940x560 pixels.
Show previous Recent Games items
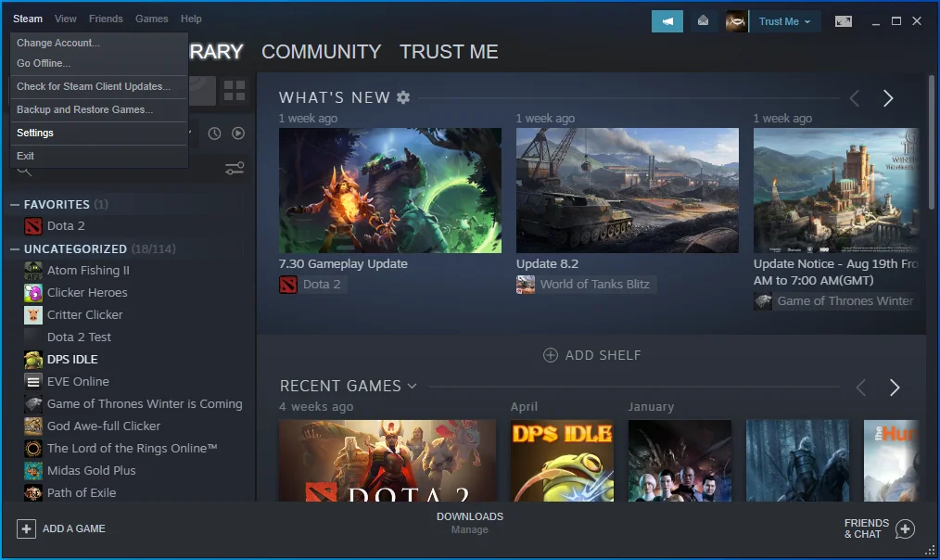[861, 388]
